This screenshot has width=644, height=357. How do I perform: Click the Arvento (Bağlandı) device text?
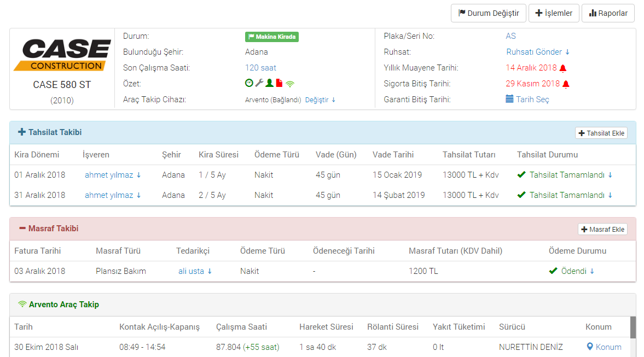(x=273, y=100)
